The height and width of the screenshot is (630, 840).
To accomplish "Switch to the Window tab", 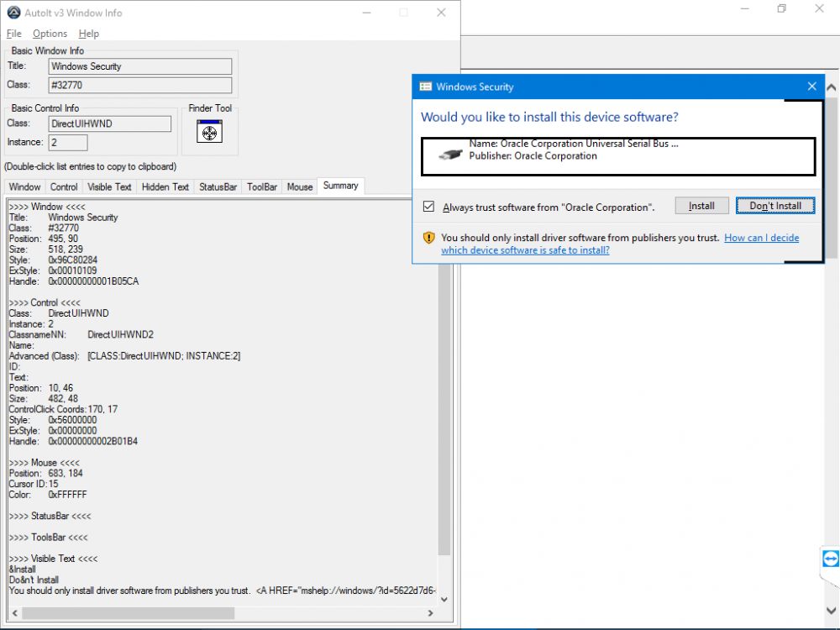I will click(24, 186).
